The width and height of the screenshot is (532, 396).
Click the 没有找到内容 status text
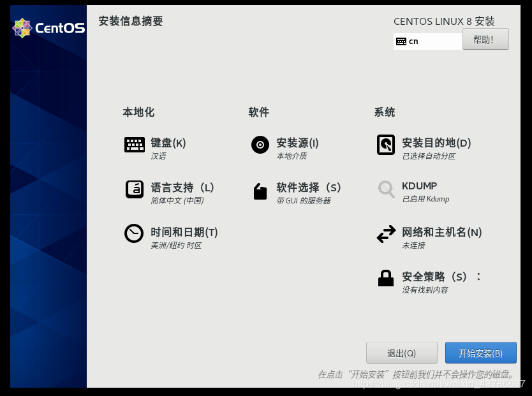(x=425, y=290)
